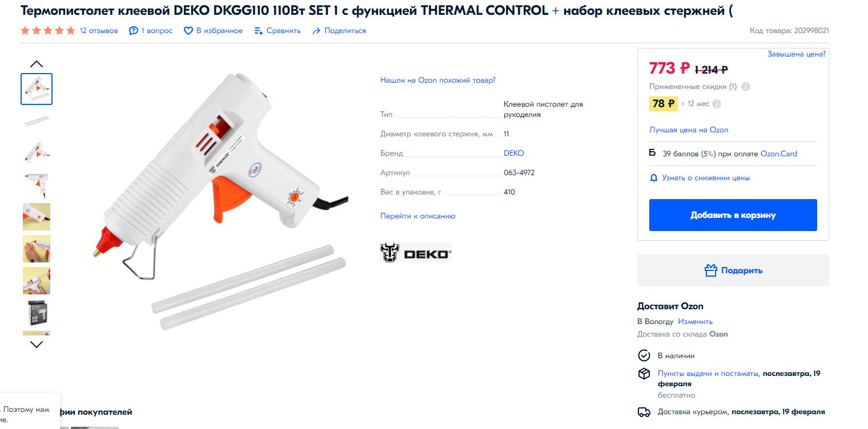868x429 pixels.
Task: Open Перейти к описанию link
Action: 418,216
